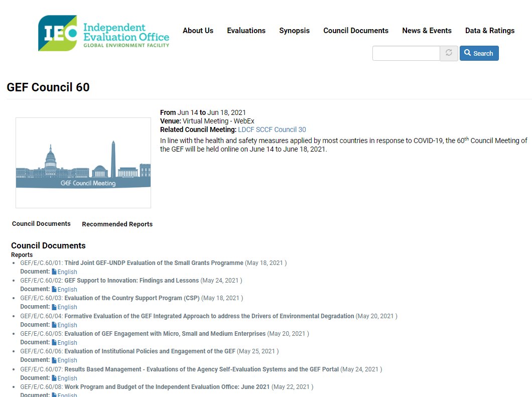Open the Council Documents nav menu
The width and height of the screenshot is (532, 397).
pyautogui.click(x=355, y=31)
